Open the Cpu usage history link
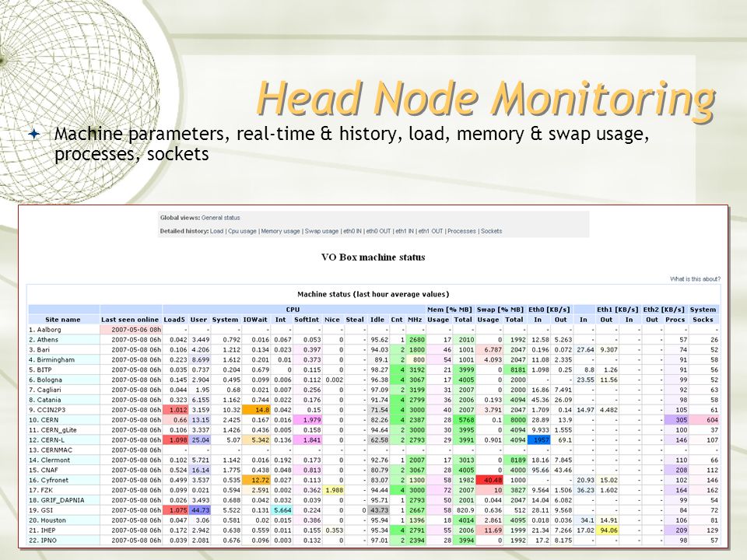 [x=242, y=231]
